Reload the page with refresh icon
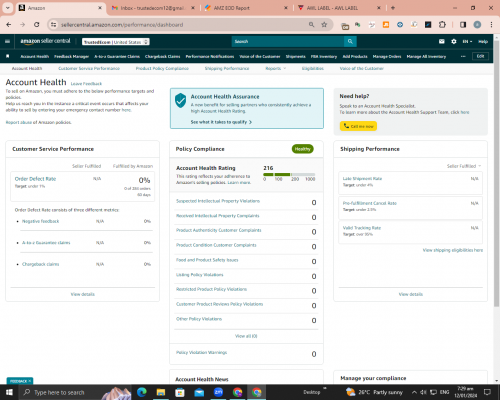Viewport: 500px width, 400px height. (x=37, y=25)
